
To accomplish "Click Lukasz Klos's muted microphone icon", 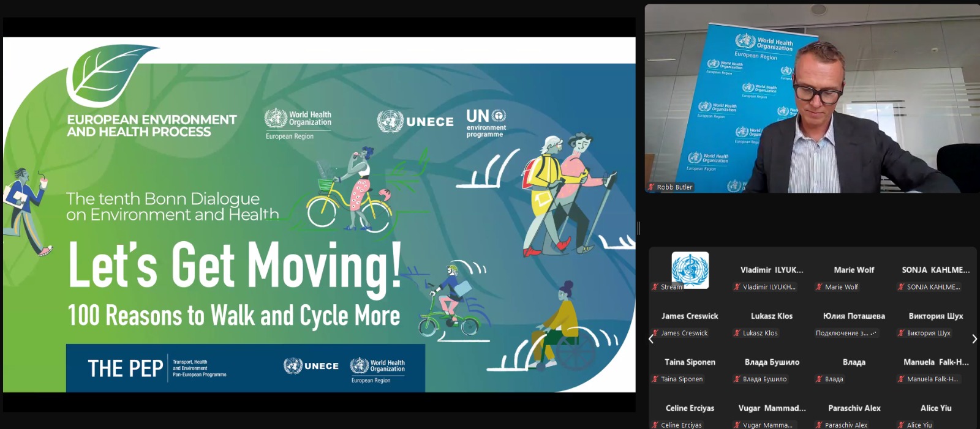I will pos(737,333).
